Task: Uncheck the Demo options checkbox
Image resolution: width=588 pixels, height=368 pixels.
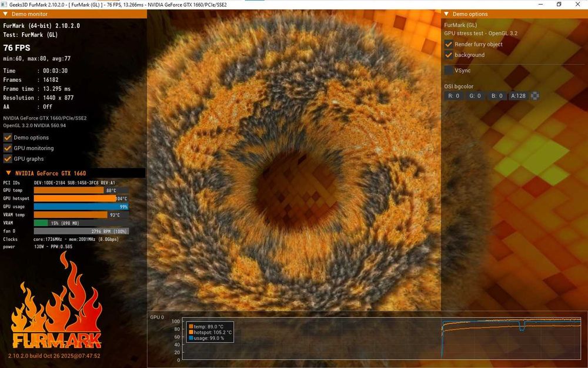Action: [8, 137]
